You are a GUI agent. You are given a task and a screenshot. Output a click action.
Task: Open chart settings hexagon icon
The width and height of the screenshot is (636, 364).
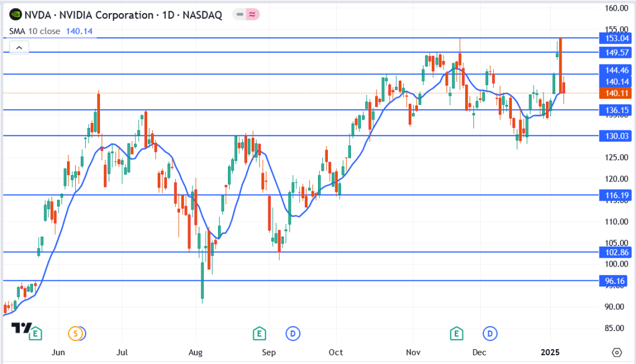point(616,352)
